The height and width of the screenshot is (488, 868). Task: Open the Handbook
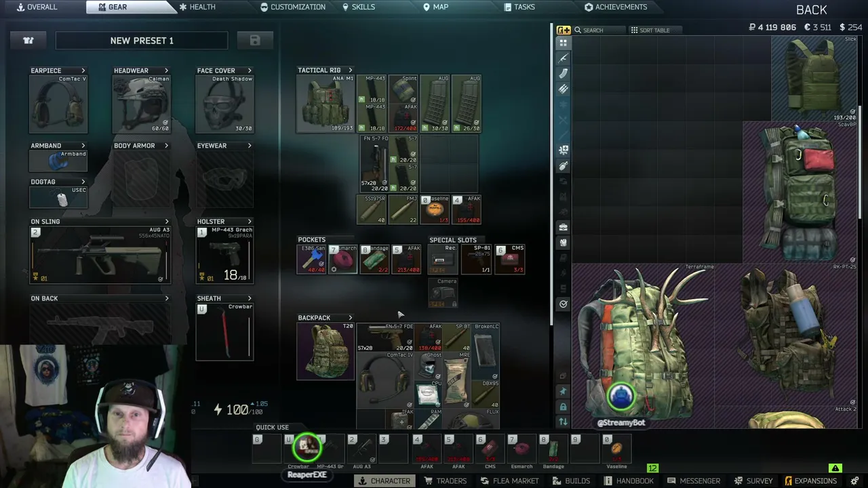630,481
